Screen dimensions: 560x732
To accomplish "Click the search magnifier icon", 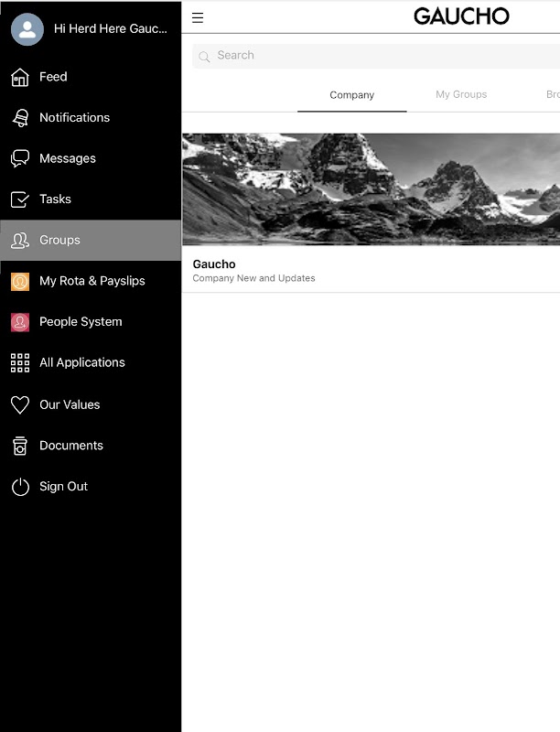I will [204, 57].
